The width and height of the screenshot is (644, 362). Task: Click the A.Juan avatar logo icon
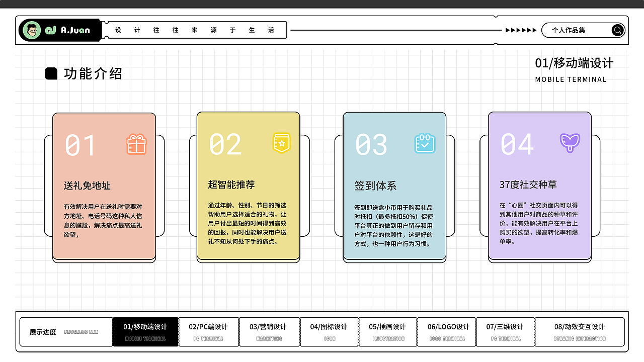coord(33,30)
